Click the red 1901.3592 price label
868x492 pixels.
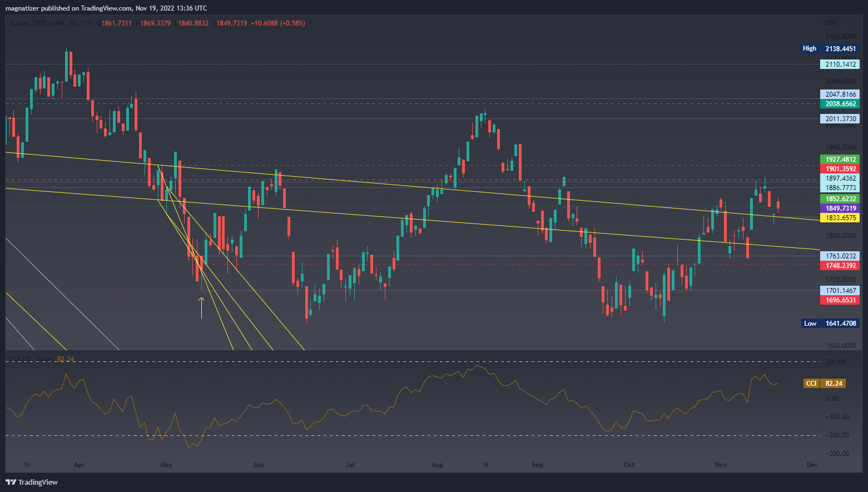click(840, 169)
